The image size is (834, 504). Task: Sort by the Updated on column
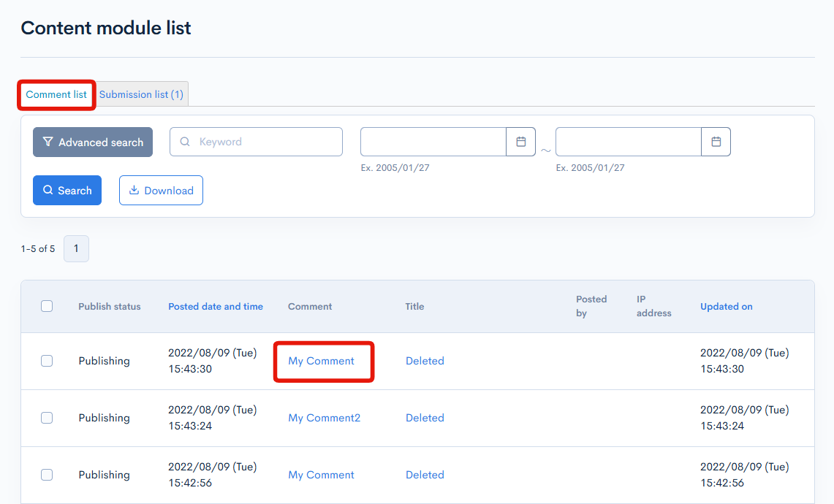(x=726, y=306)
